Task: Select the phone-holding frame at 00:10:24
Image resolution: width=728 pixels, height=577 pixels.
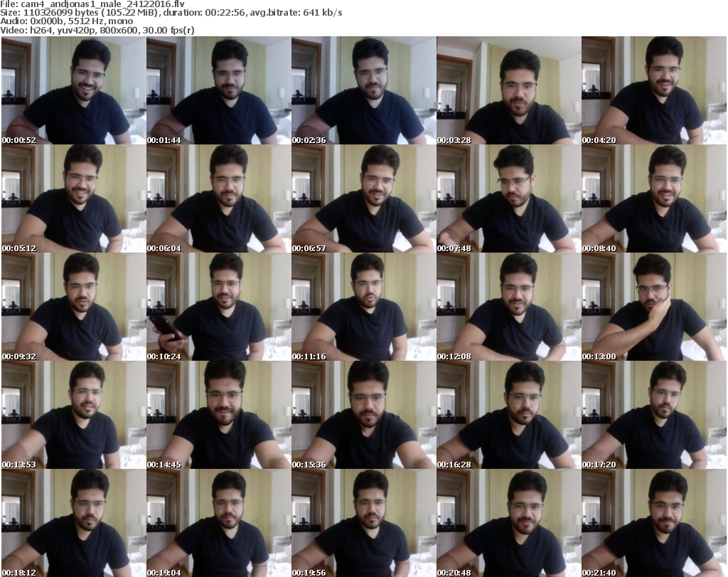Action: [219, 307]
